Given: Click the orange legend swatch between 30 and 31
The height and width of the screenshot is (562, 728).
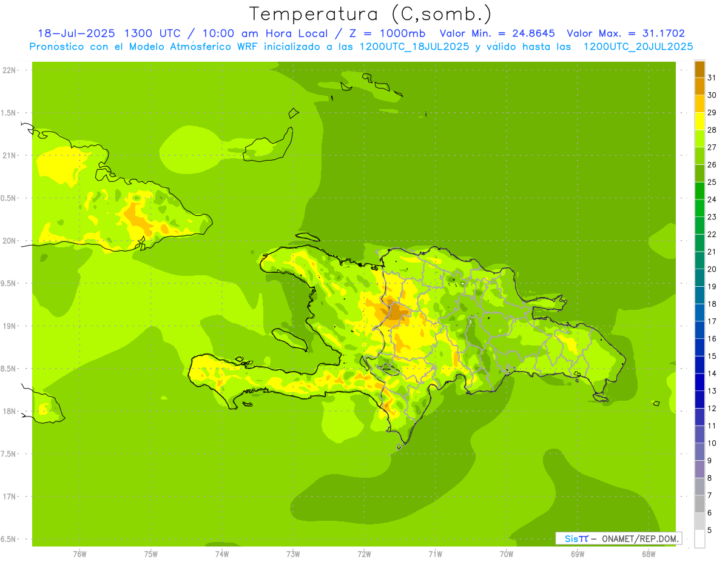Looking at the screenshot, I should pyautogui.click(x=699, y=87).
